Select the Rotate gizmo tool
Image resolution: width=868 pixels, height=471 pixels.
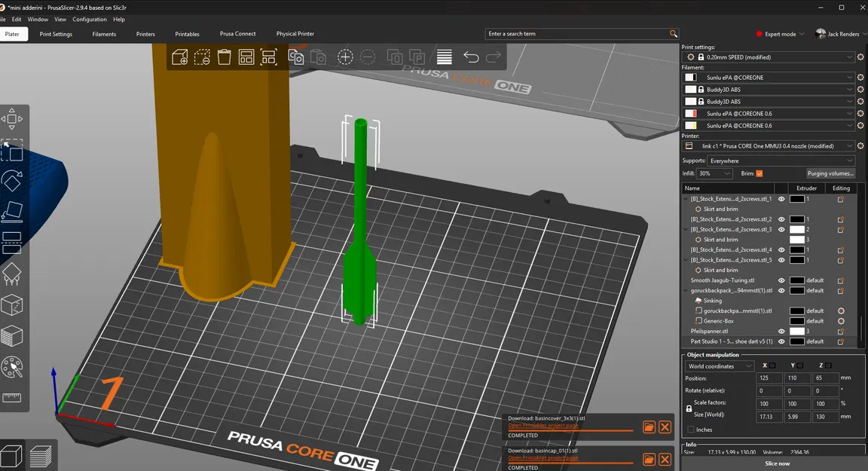(x=11, y=181)
